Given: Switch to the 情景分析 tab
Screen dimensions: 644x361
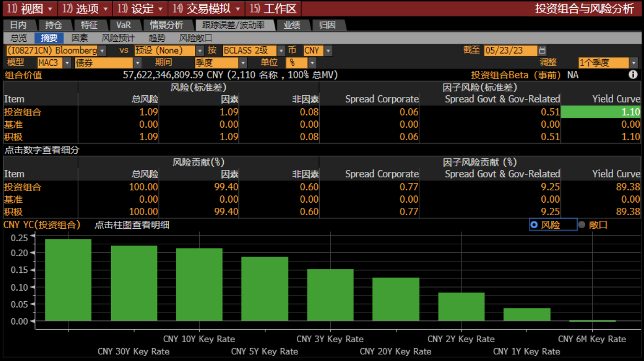Looking at the screenshot, I should 166,25.
